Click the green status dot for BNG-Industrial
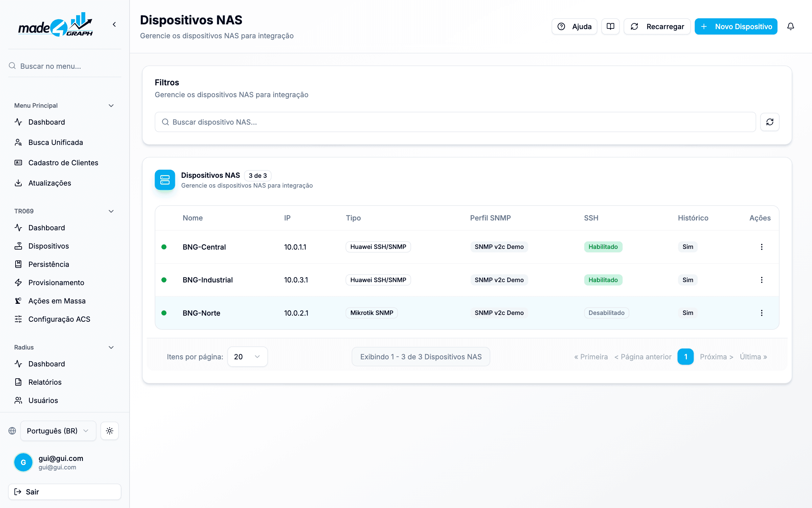This screenshot has width=812, height=508. pos(164,280)
